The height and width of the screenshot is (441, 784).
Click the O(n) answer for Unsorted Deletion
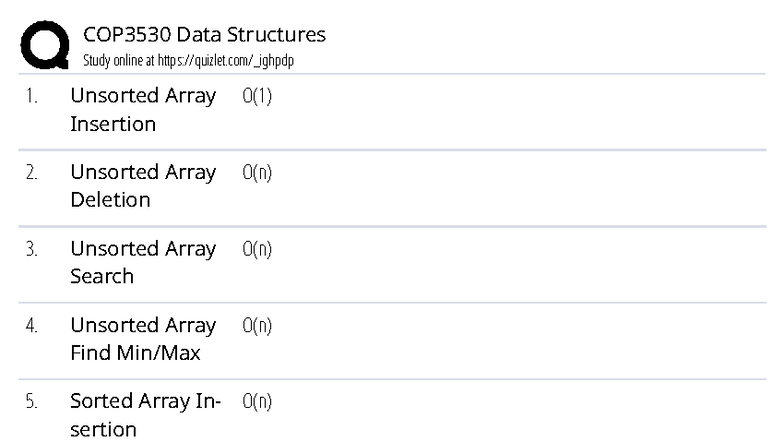pos(257,173)
